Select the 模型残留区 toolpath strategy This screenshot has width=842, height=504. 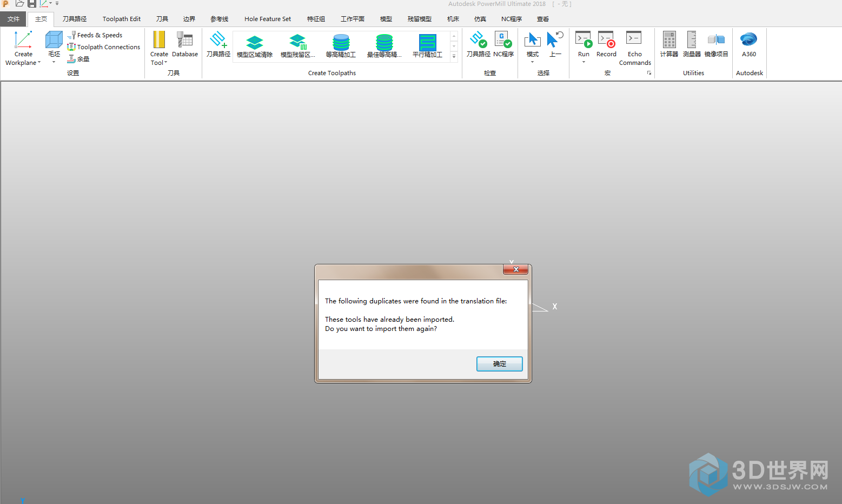point(298,47)
